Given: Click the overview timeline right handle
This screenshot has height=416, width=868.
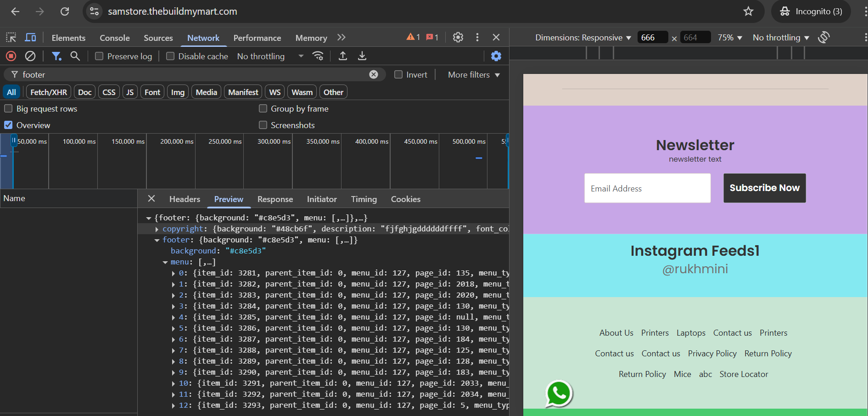Looking at the screenshot, I should tap(507, 140).
